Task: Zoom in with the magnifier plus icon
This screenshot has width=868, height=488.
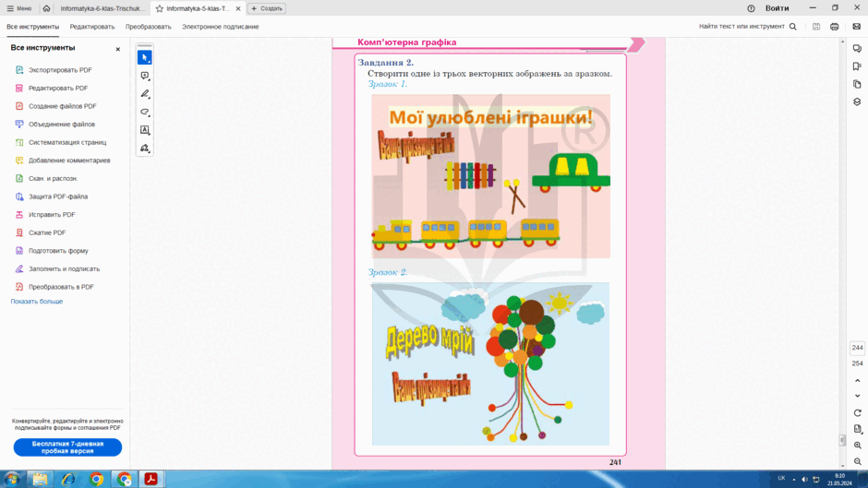Action: tap(858, 446)
